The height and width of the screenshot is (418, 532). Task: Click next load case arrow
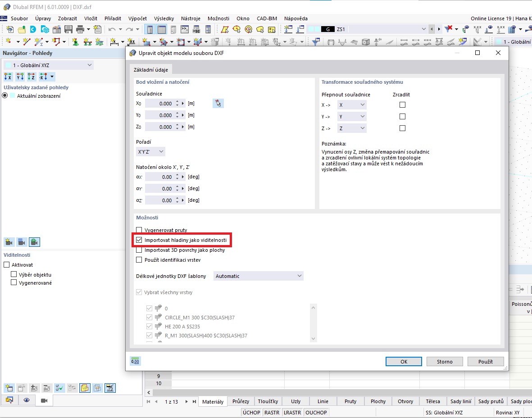(439, 29)
